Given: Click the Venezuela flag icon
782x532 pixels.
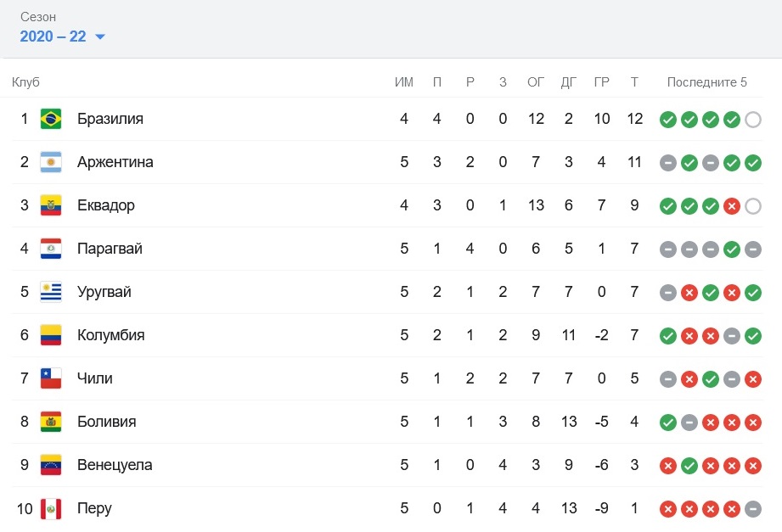Looking at the screenshot, I should [51, 465].
